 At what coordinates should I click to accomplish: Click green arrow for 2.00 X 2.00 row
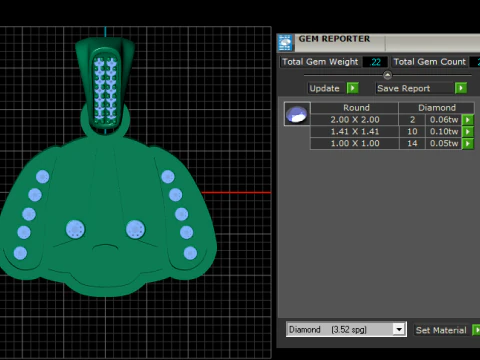click(468, 120)
